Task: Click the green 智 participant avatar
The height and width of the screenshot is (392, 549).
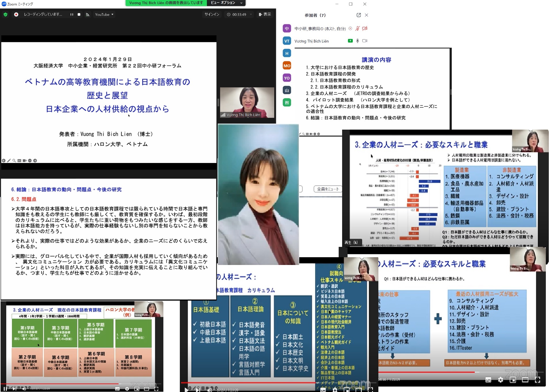Action: click(287, 103)
